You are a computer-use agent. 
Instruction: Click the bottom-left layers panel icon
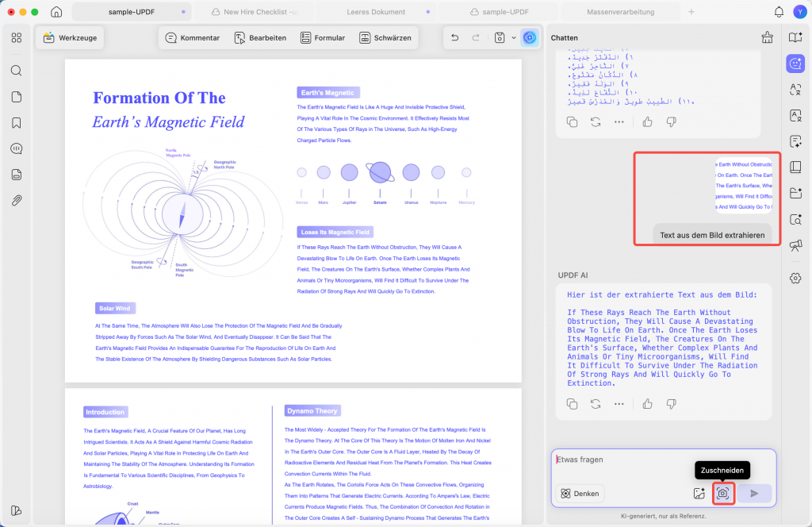click(x=17, y=510)
